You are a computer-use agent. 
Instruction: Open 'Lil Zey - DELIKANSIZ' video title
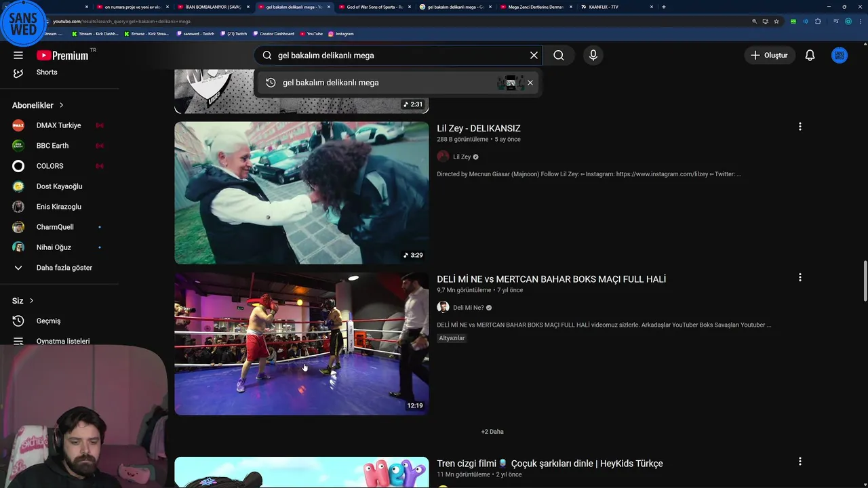[x=479, y=128]
